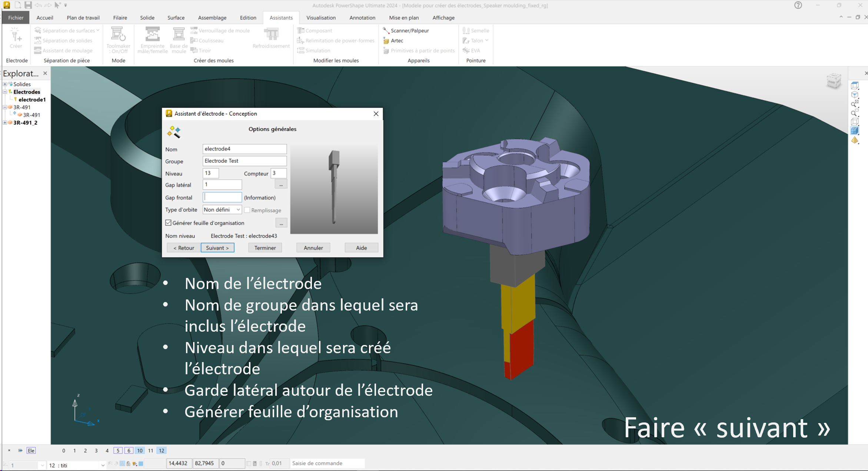Viewport: 868px width, 471px height.
Task: Click the Annuler button
Action: [313, 248]
